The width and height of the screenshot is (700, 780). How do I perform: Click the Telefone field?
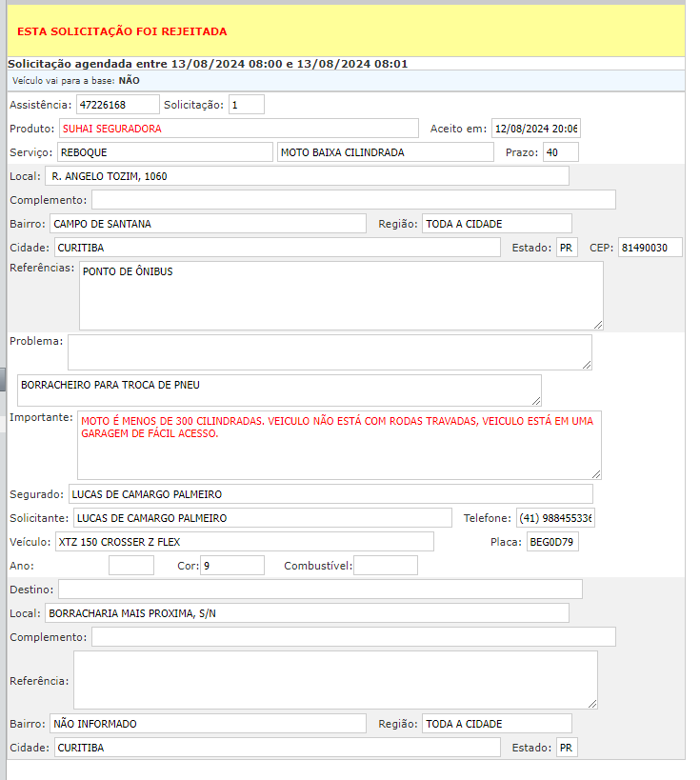click(555, 518)
